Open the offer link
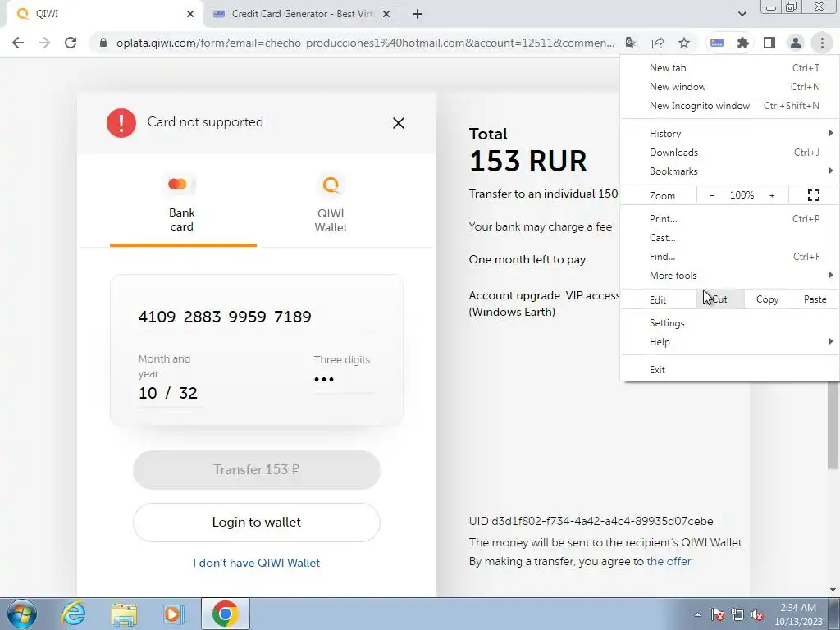This screenshot has height=630, width=840. [x=669, y=561]
